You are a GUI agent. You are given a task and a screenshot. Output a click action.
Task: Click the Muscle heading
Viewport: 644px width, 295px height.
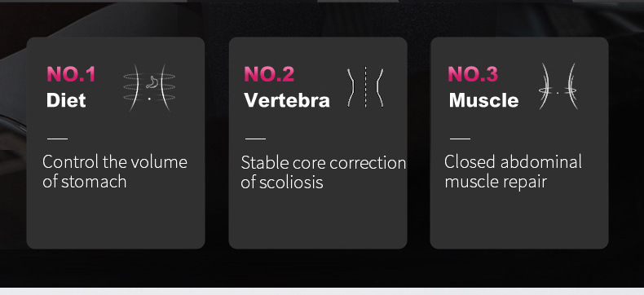483,100
